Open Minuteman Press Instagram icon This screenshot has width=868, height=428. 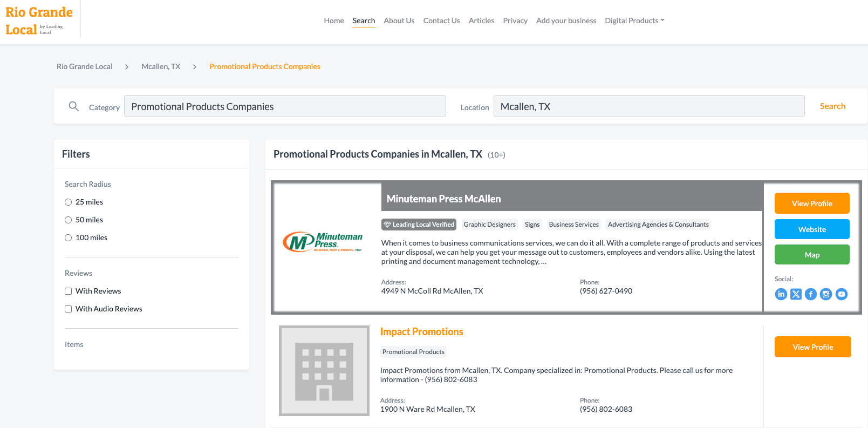[826, 294]
